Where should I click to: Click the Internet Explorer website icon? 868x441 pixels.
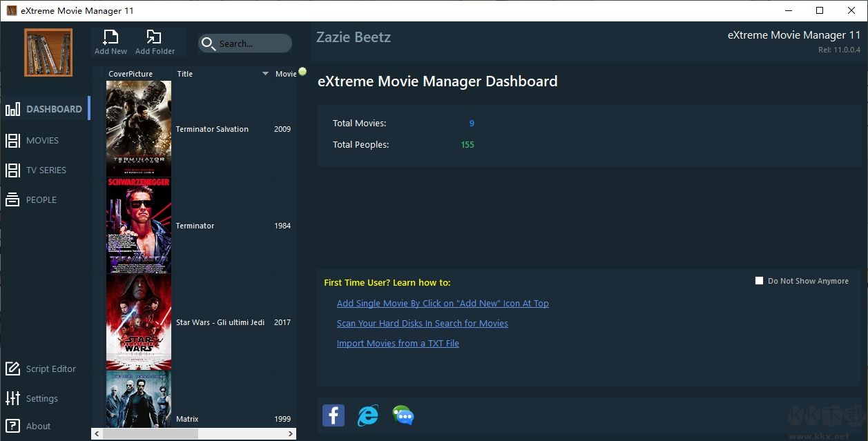click(367, 415)
